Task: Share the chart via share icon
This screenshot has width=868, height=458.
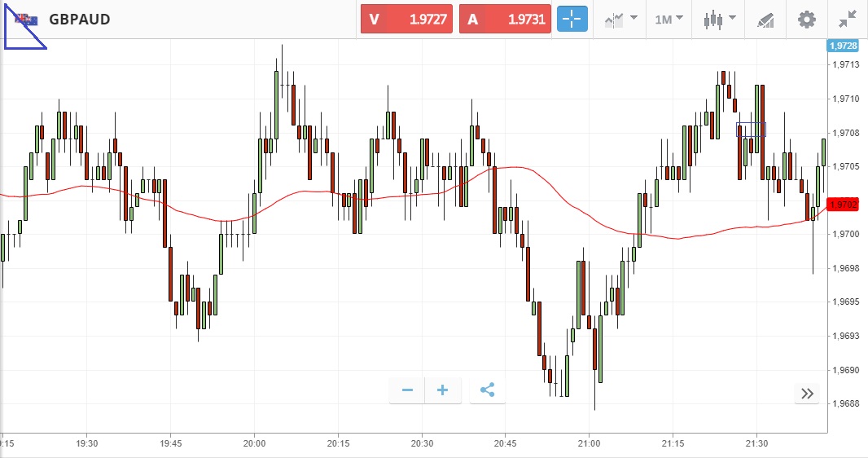Action: click(487, 390)
